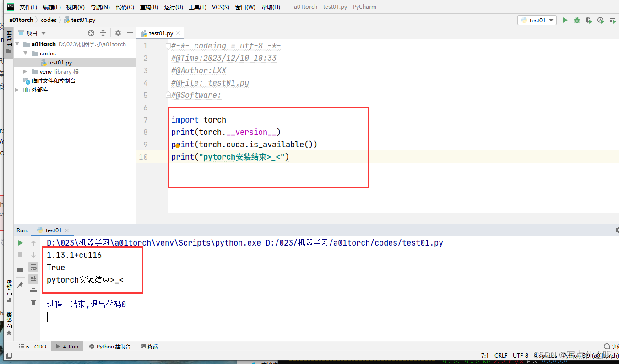The height and width of the screenshot is (364, 619).
Task: Rerun the program in the Run panel
Action: [20, 243]
